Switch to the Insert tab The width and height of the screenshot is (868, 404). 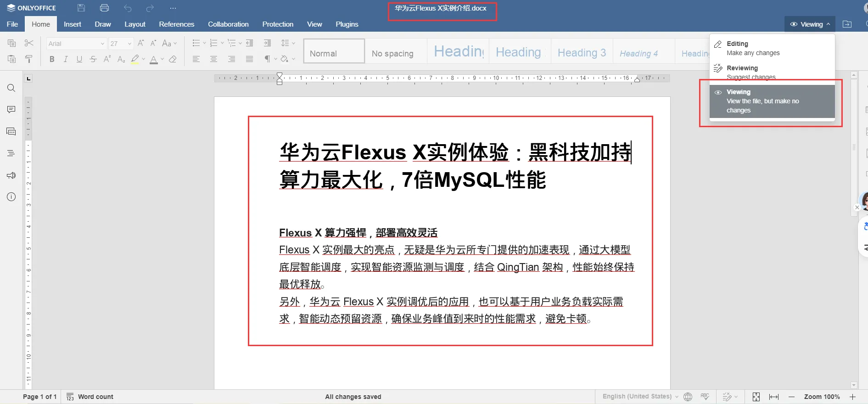tap(73, 24)
